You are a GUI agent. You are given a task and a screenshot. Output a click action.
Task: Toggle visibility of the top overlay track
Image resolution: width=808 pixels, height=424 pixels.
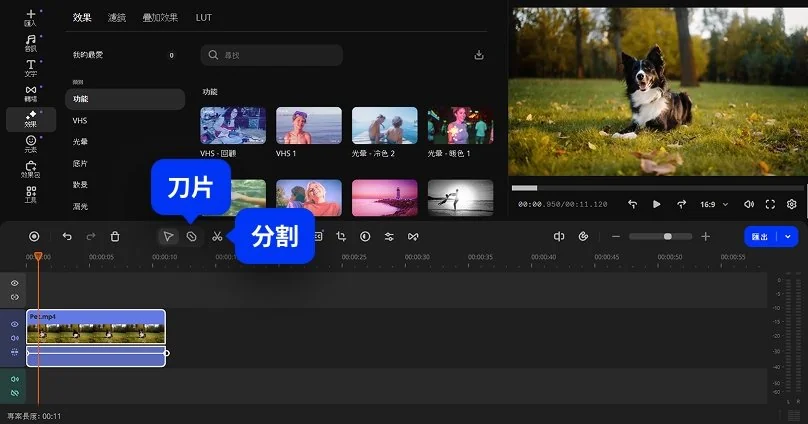coord(14,283)
